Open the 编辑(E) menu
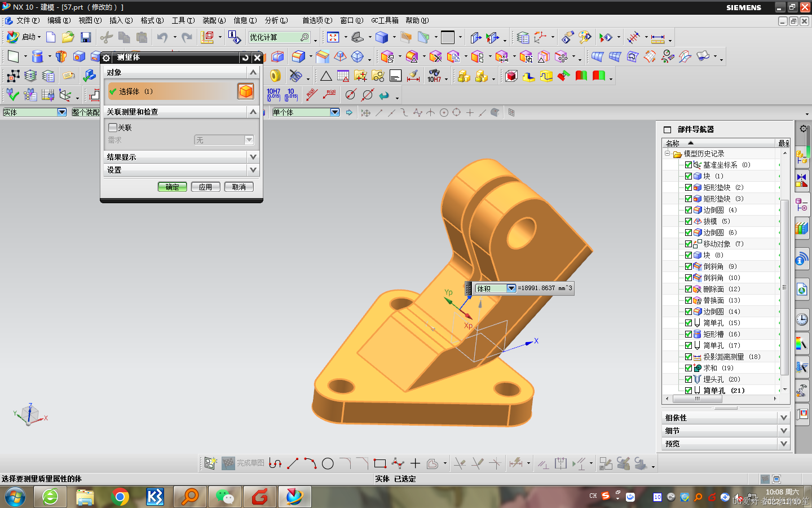Screen dimensions: 812x508 tap(59, 20)
